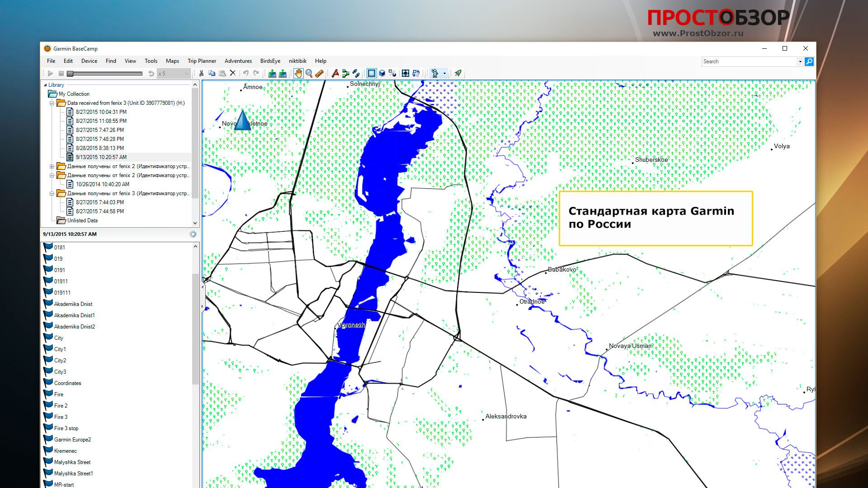Select the New Track footprints tool
Viewport: 868px width, 488px height.
click(356, 73)
